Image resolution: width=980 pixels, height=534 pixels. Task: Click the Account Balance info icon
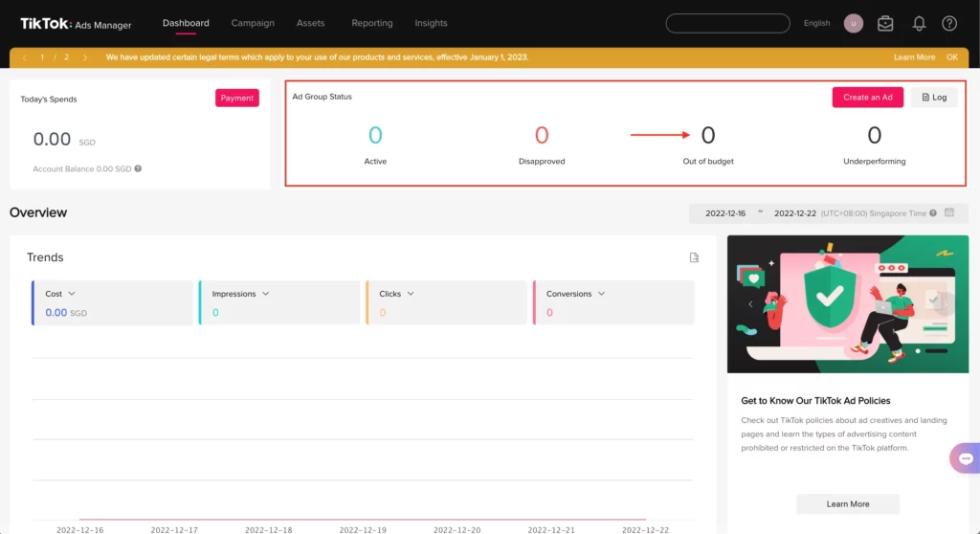[139, 168]
